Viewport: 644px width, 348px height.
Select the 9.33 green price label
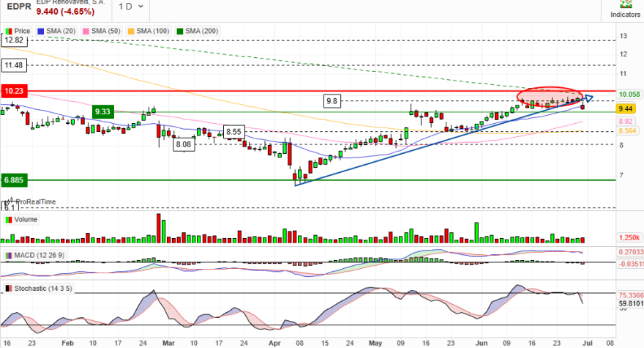pos(102,111)
